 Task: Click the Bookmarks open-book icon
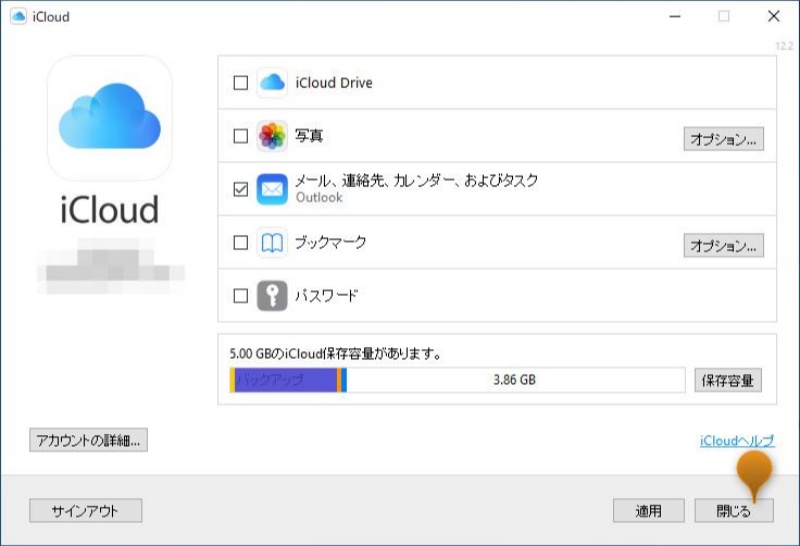click(x=272, y=243)
